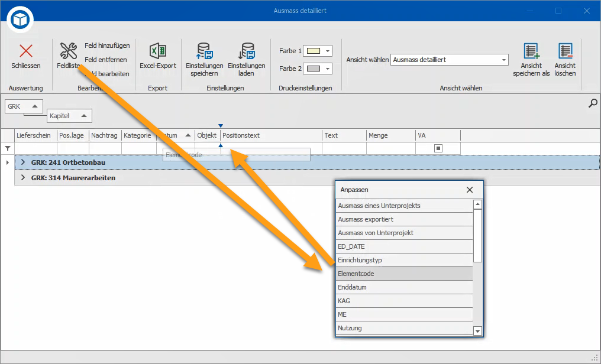
Task: Click the Lieferschein filter input cell
Action: [35, 148]
